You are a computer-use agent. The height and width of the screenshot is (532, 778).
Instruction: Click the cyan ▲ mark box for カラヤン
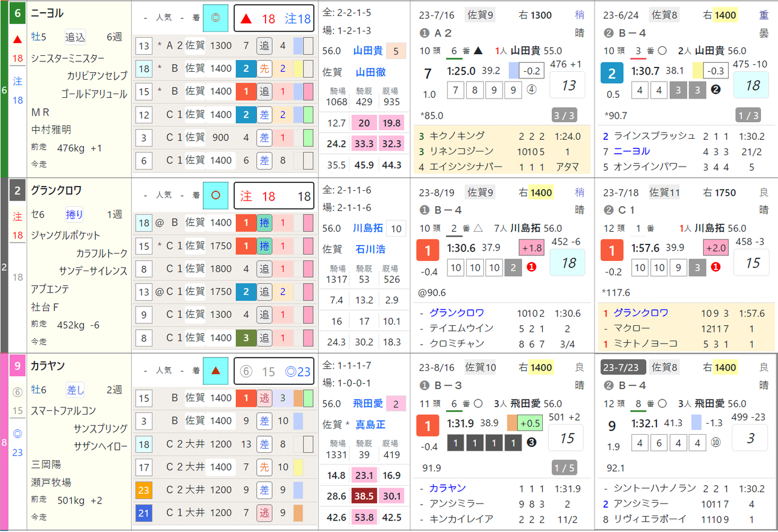click(x=215, y=370)
